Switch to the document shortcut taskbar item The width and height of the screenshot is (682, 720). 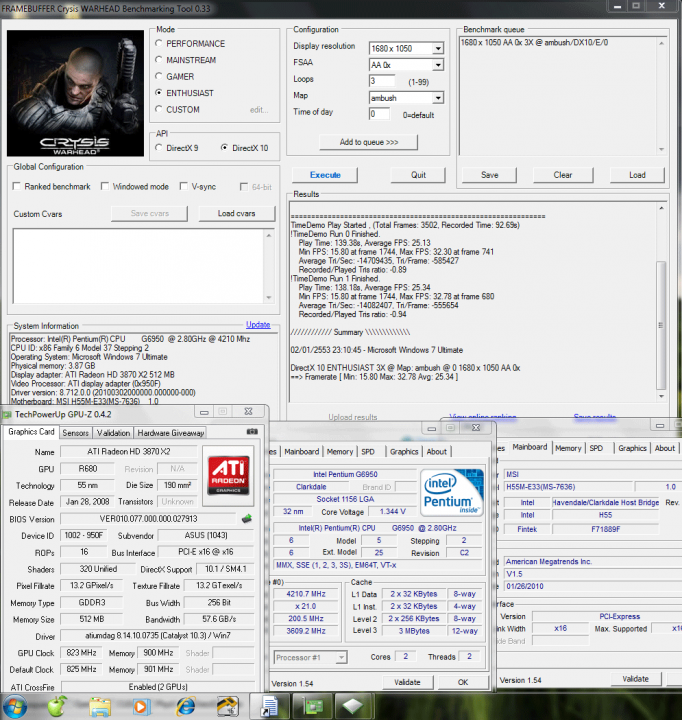coord(269,706)
